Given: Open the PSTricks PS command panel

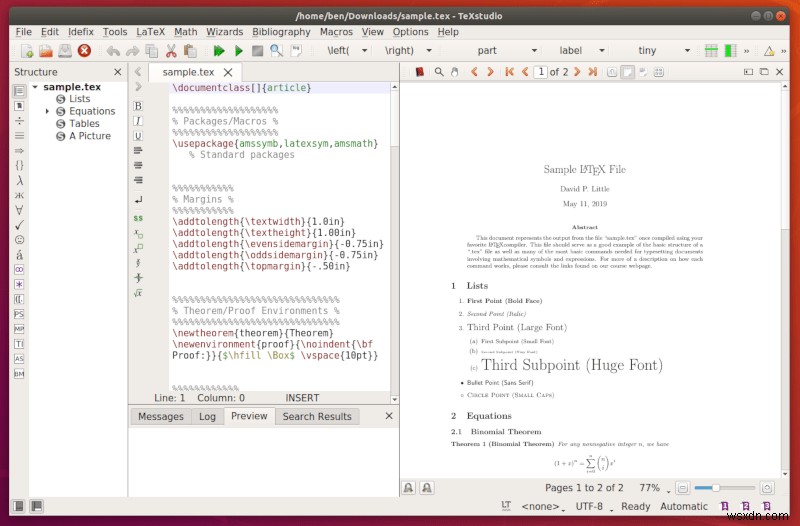Looking at the screenshot, I should 19,314.
